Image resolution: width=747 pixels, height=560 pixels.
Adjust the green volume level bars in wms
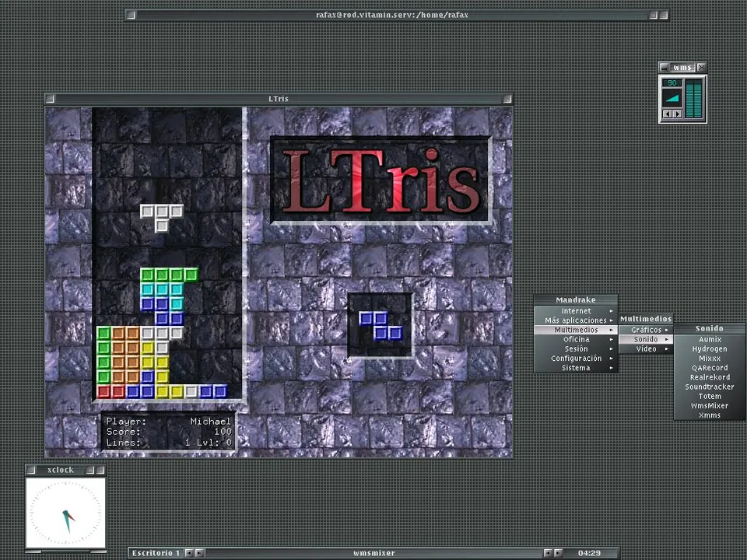coord(693,99)
